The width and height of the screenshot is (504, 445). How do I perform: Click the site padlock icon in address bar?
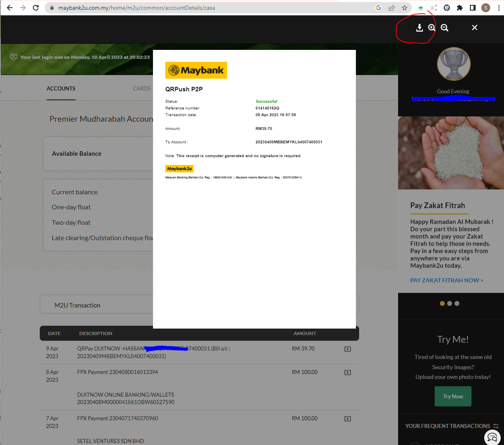(x=52, y=8)
